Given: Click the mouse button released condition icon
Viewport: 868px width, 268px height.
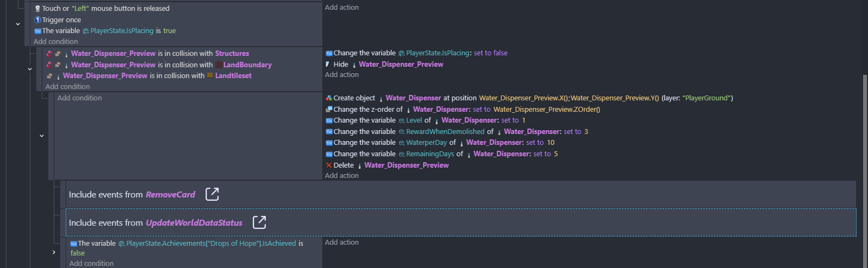Looking at the screenshot, I should 37,9.
